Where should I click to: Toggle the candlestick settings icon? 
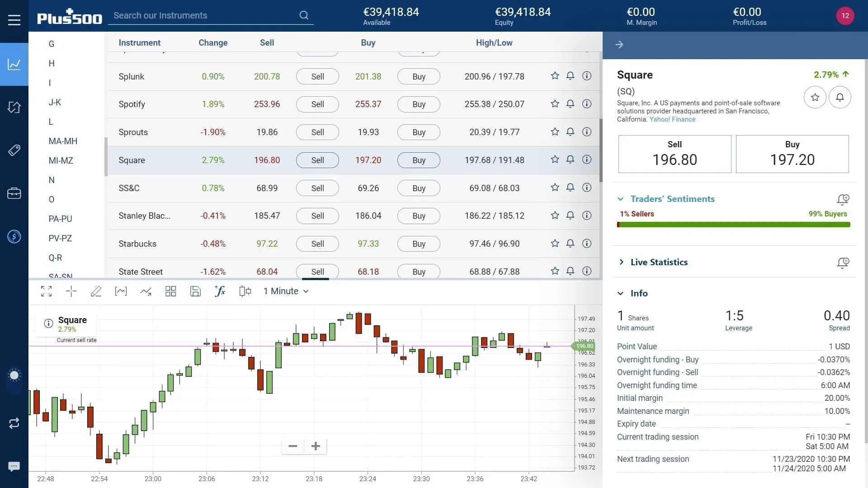245,291
